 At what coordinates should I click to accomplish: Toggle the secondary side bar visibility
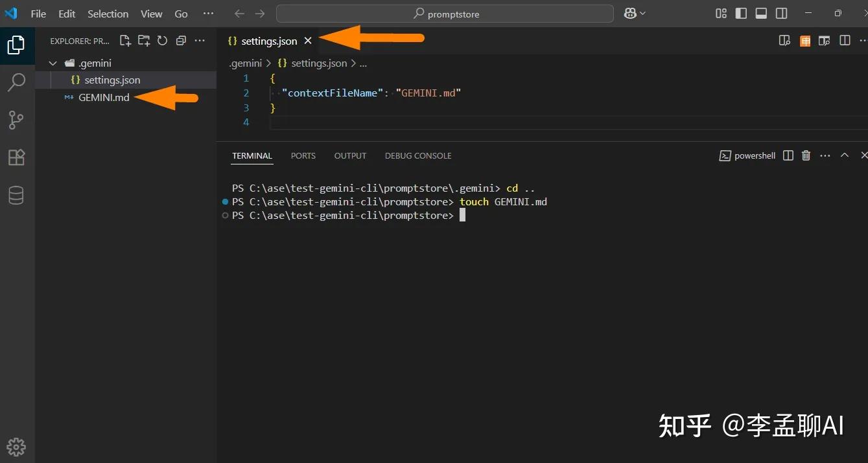tap(781, 12)
